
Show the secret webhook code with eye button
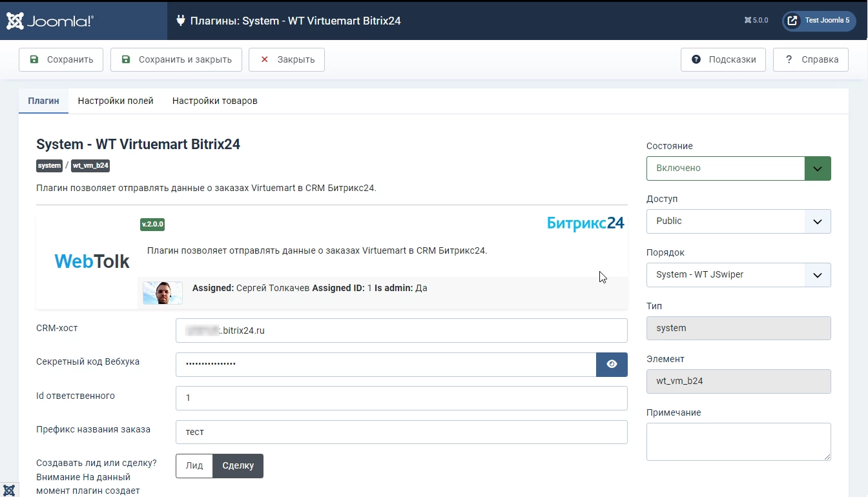tap(611, 365)
